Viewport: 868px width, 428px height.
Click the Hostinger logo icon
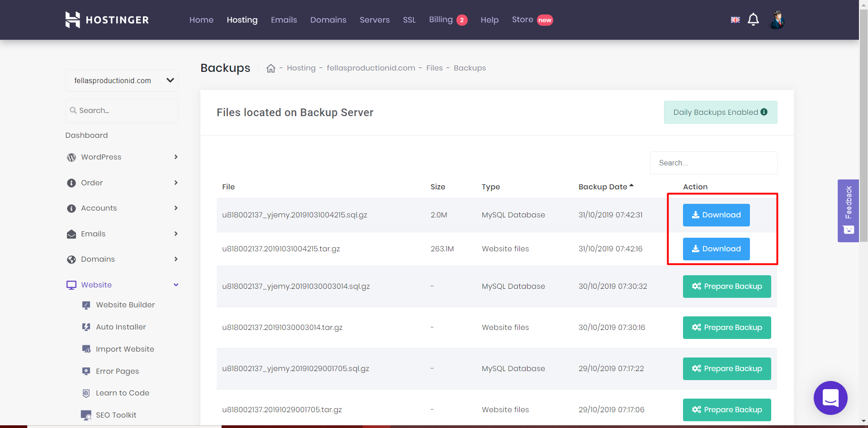tap(72, 20)
